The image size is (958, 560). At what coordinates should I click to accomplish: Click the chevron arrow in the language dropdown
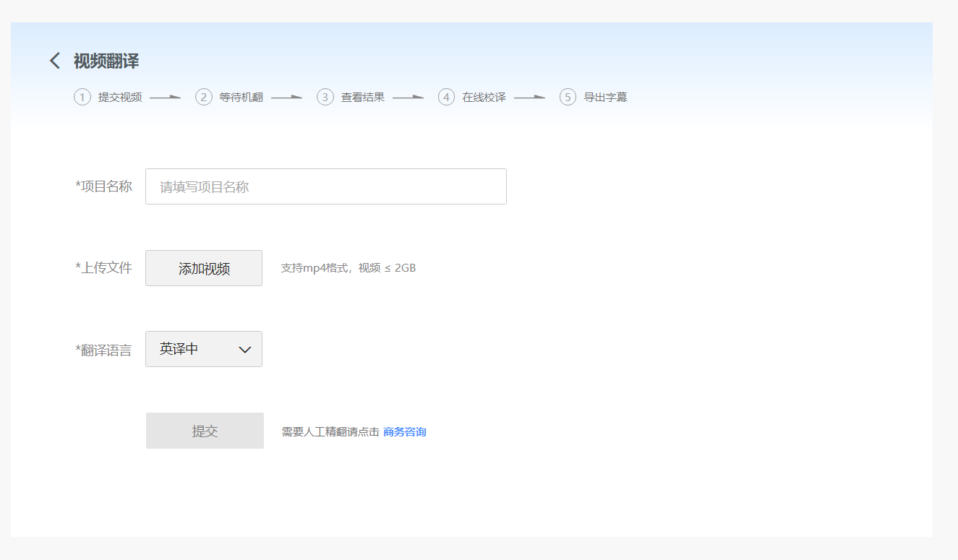point(245,350)
